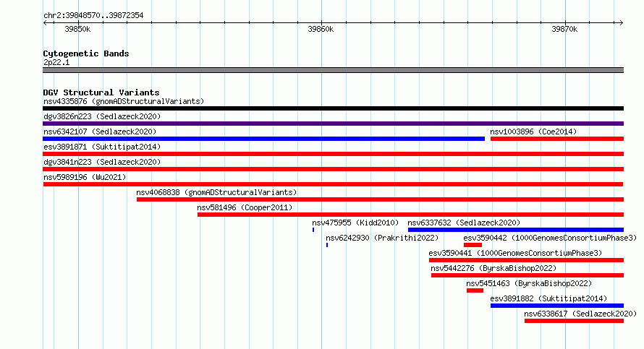644x349 pixels.
Task: Open the nsv5451463 ByrskaBishop2022 label
Action: (529, 283)
